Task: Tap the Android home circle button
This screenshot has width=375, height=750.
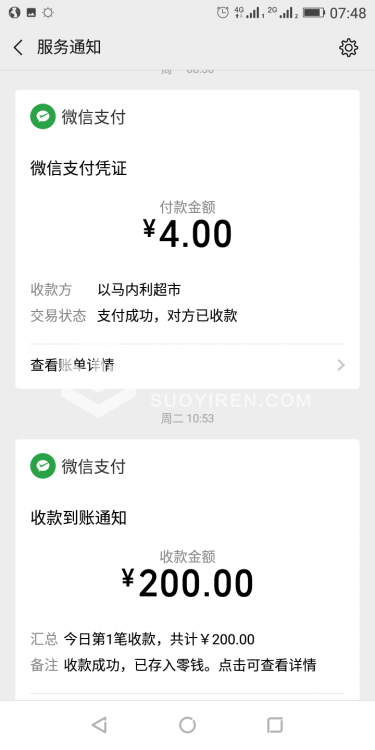Action: pyautogui.click(x=188, y=725)
